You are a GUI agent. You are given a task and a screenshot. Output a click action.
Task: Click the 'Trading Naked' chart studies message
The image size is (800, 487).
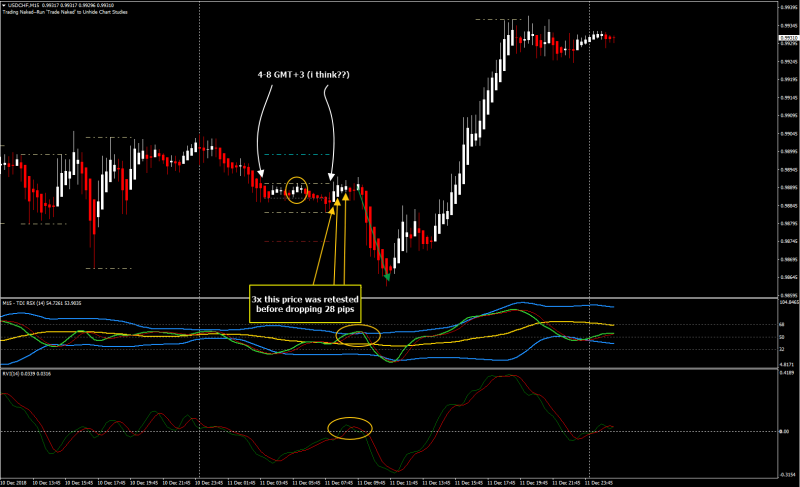(65, 12)
